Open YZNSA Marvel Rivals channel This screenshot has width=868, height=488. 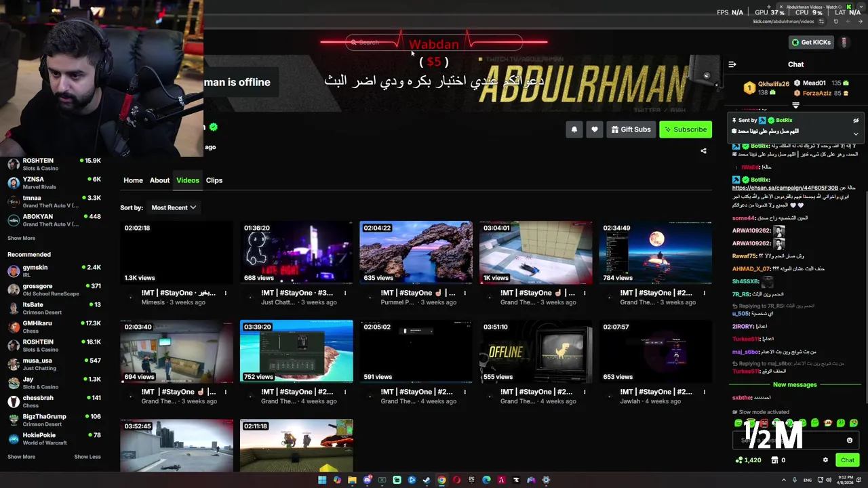point(54,183)
